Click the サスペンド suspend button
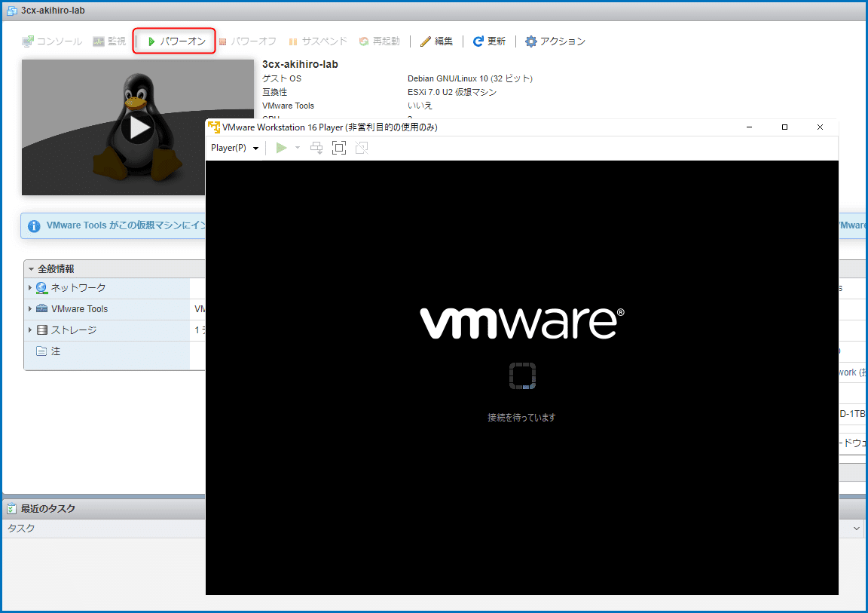Viewport: 868px width, 613px height. 318,41
